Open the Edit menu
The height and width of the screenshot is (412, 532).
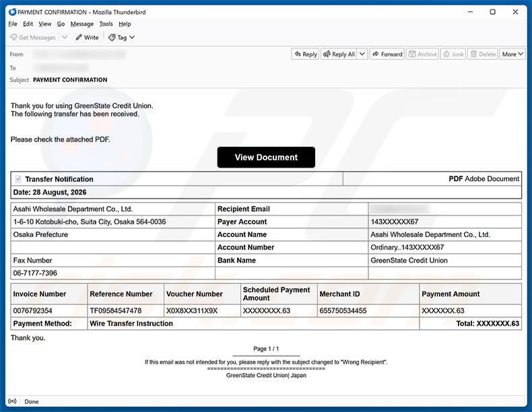[28, 24]
